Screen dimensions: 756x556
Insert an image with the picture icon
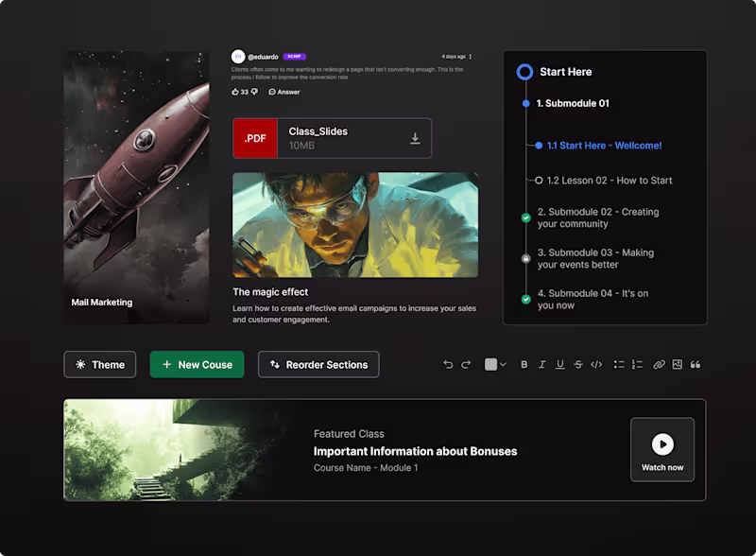pos(678,364)
